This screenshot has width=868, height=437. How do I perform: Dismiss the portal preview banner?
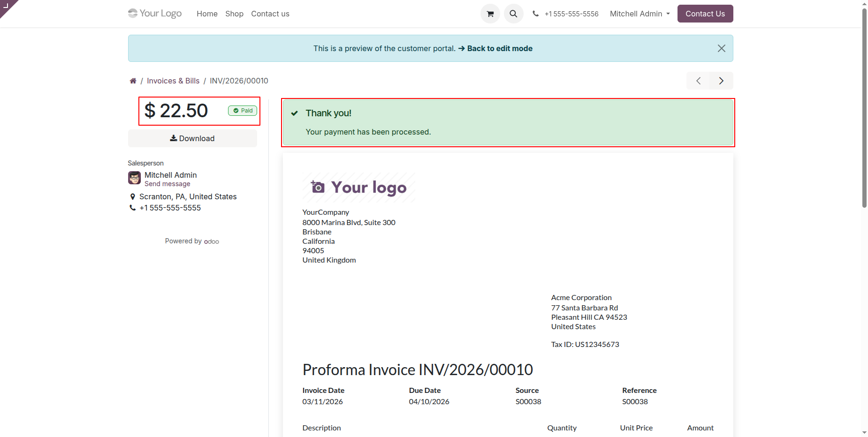(721, 48)
